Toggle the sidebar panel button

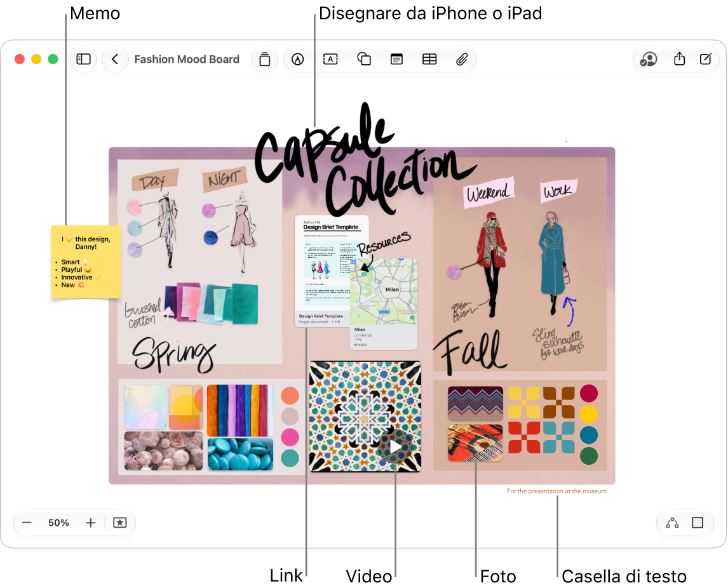tap(84, 60)
